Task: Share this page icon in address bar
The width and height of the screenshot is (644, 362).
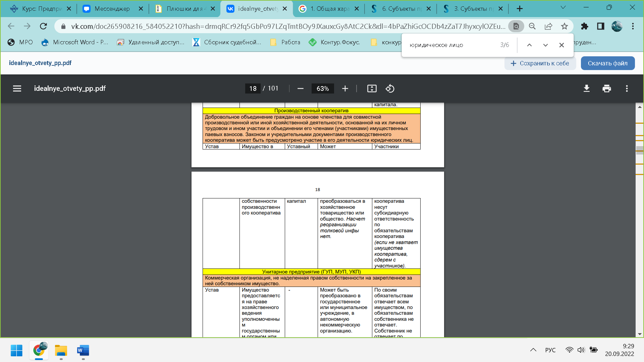Action: pos(548,26)
